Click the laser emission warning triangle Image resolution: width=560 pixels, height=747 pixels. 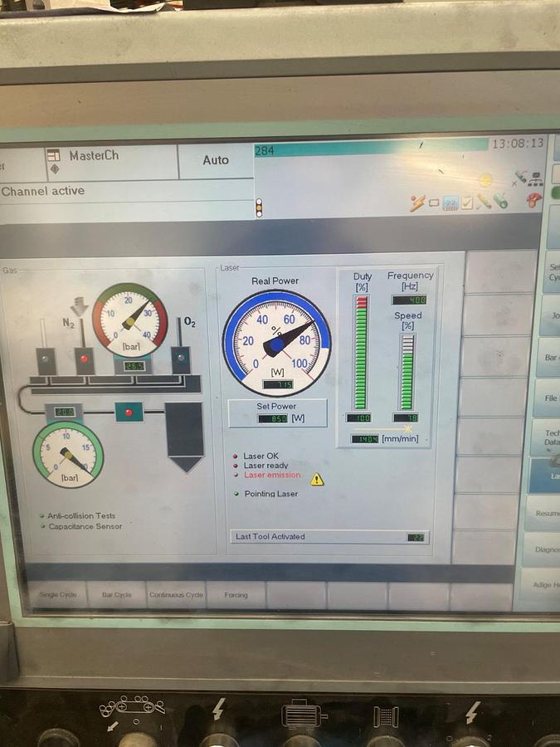[x=317, y=479]
